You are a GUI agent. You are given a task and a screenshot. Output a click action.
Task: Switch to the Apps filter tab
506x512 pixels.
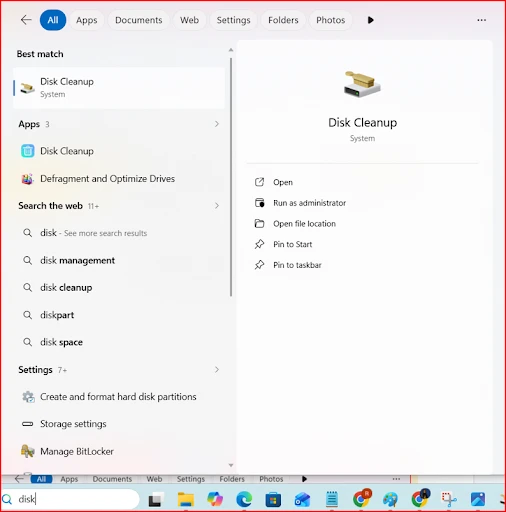click(x=86, y=20)
